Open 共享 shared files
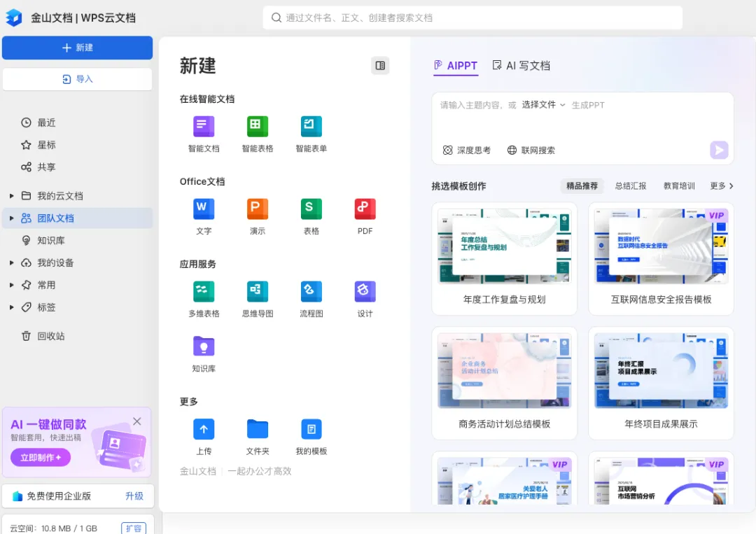This screenshot has width=756, height=534. [x=77, y=167]
